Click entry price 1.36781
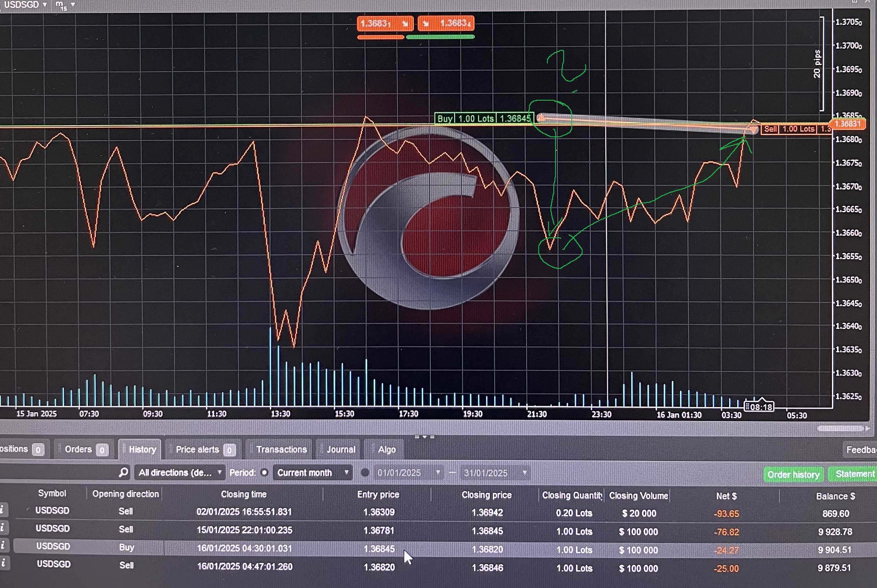This screenshot has height=588, width=877. pos(379,531)
